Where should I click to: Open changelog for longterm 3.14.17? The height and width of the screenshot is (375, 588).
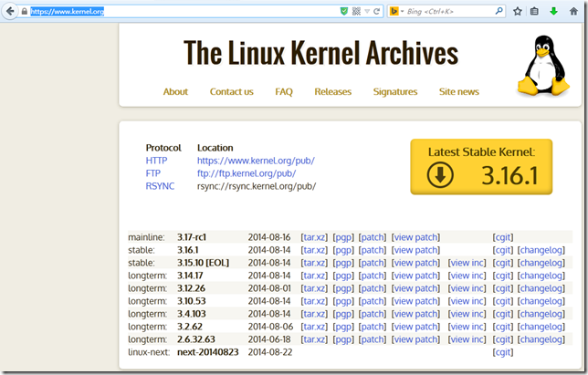[x=541, y=276]
